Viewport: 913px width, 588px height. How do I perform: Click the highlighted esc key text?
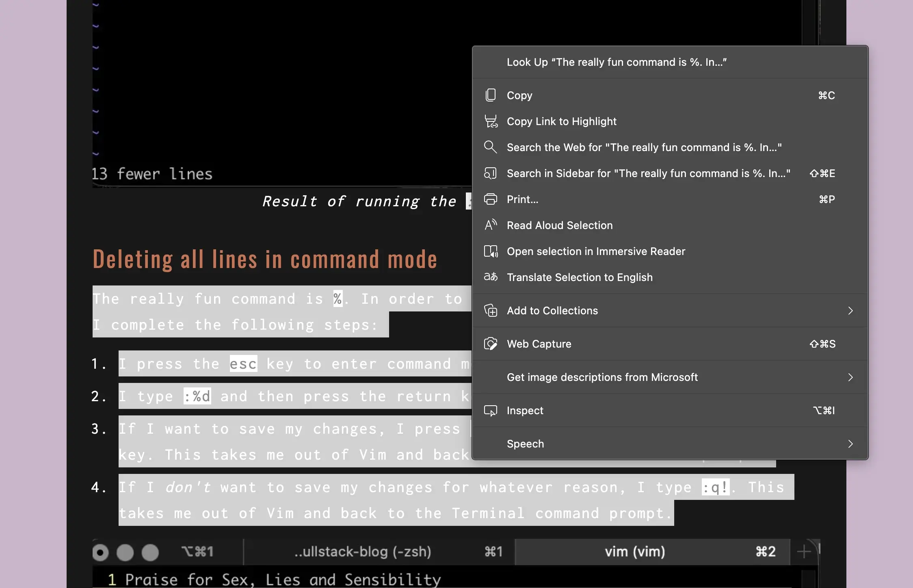243,363
